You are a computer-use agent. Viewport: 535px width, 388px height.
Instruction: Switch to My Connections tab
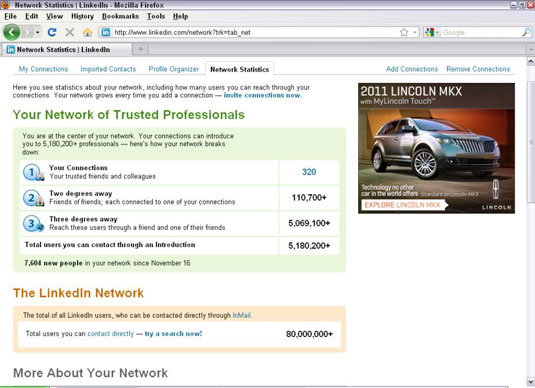[x=43, y=69]
